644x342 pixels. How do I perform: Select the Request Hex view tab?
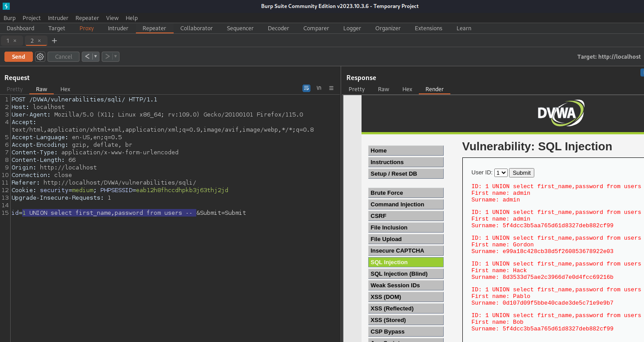pyautogui.click(x=65, y=89)
